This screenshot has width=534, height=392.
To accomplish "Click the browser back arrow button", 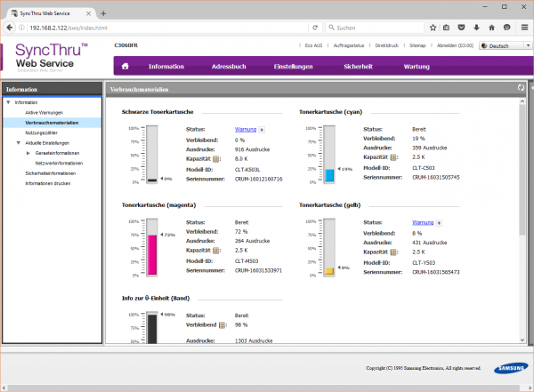I will 9,28.
